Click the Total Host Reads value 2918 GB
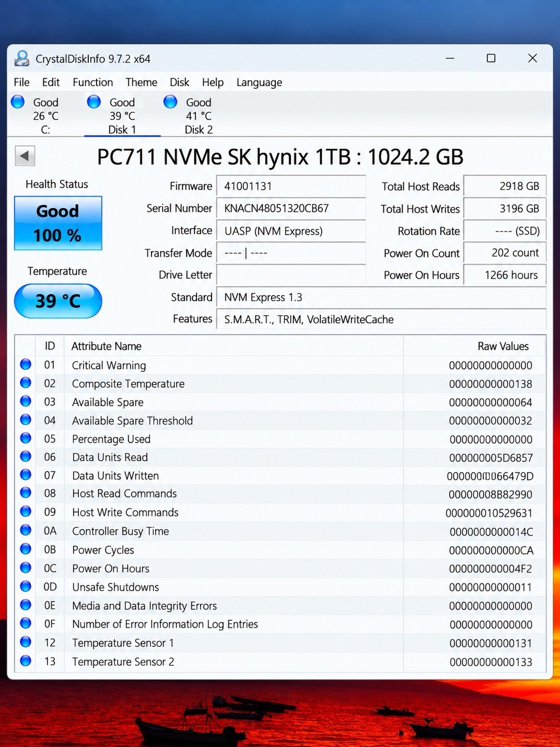This screenshot has height=747, width=560. [505, 186]
